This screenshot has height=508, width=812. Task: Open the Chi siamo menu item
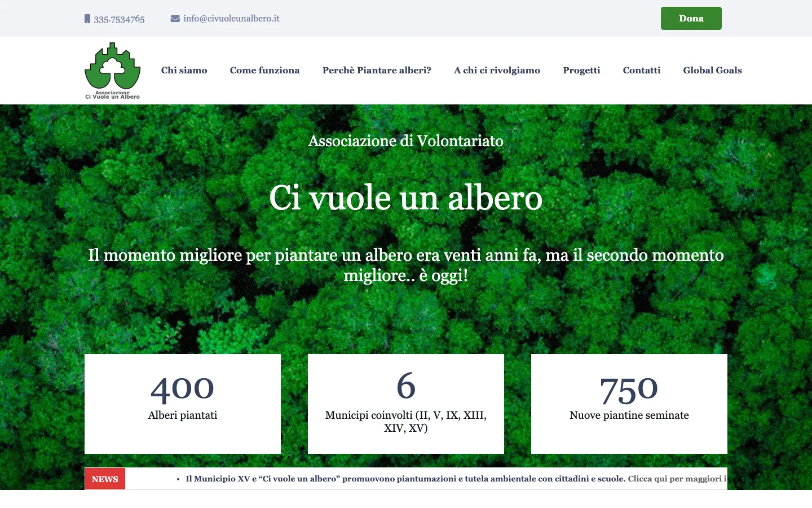tap(184, 70)
